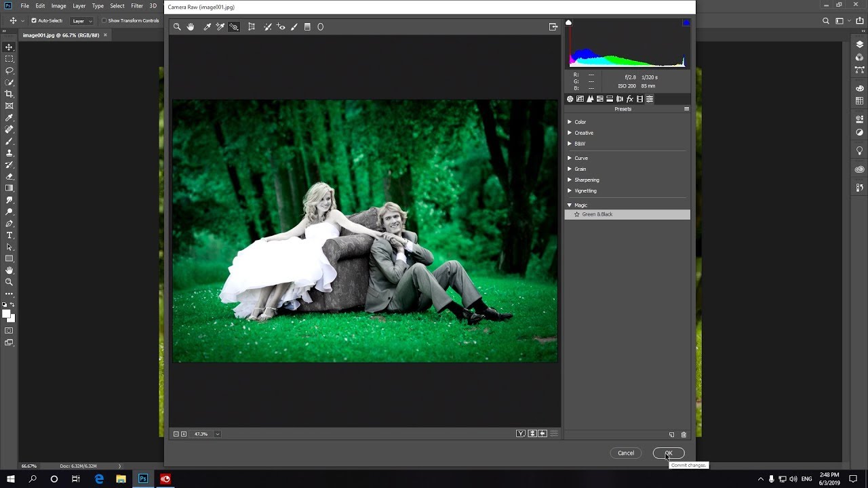Click the Camera Raw full screen toggle icon
The width and height of the screenshot is (868, 488).
pyautogui.click(x=553, y=27)
